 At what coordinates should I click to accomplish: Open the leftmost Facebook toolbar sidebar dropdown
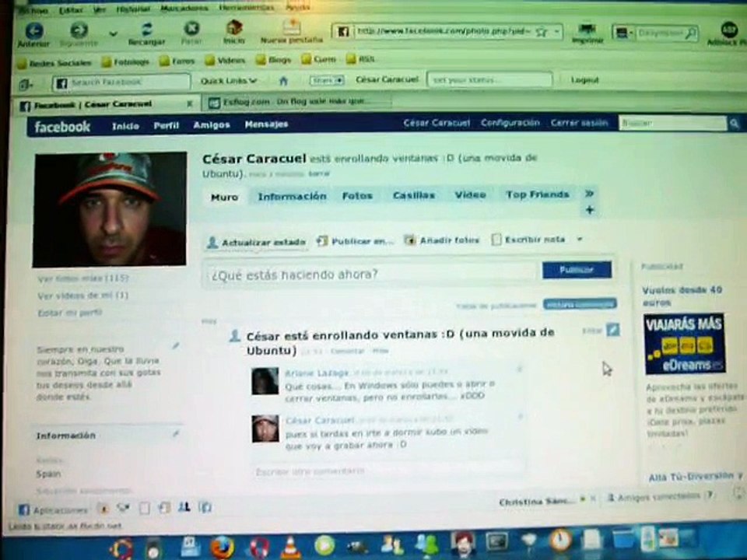(26, 86)
